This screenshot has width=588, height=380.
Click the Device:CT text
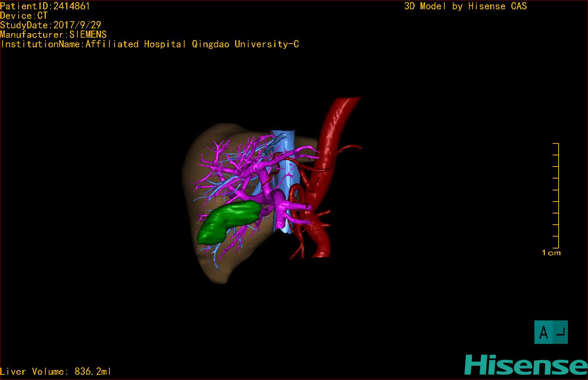coord(24,16)
